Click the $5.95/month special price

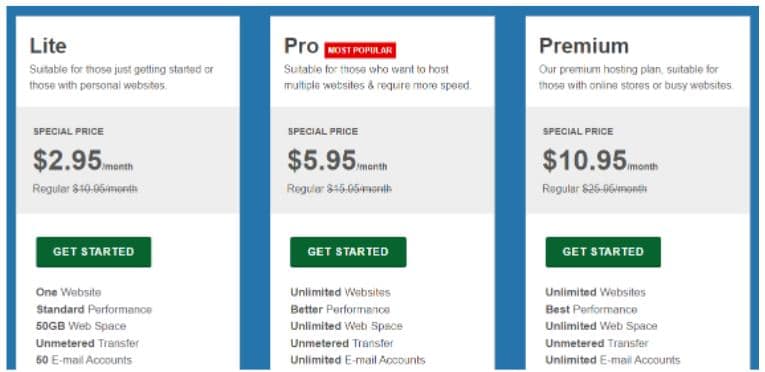tap(337, 161)
